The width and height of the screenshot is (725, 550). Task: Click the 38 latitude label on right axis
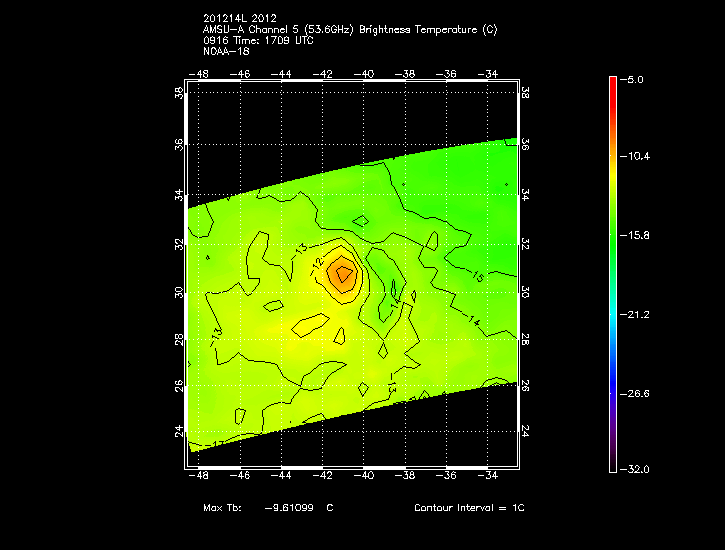tap(526, 92)
